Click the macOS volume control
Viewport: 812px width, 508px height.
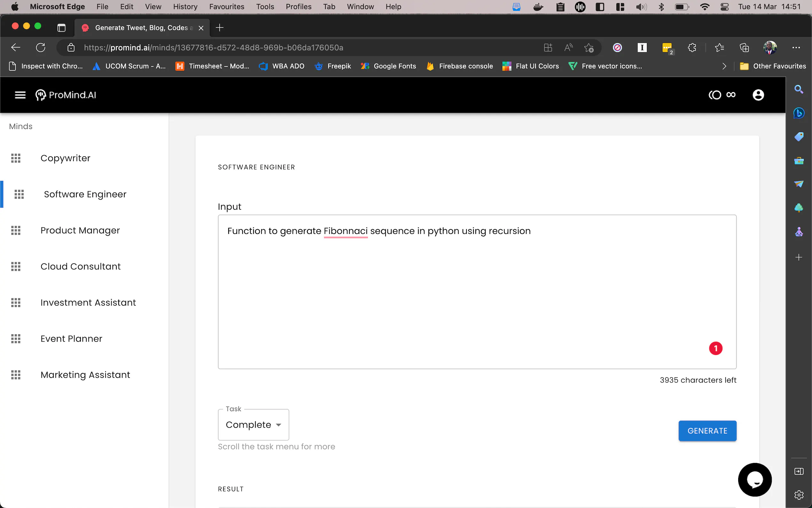641,7
